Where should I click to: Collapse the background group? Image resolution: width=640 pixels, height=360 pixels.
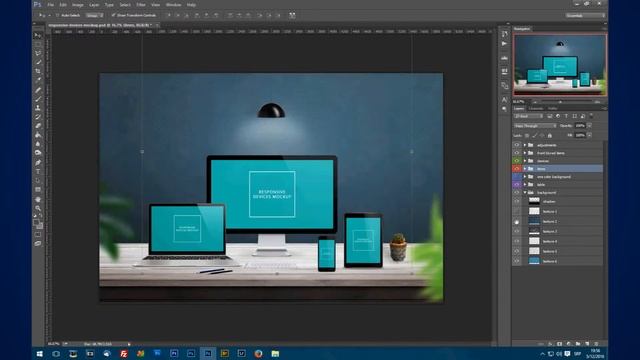click(x=525, y=192)
